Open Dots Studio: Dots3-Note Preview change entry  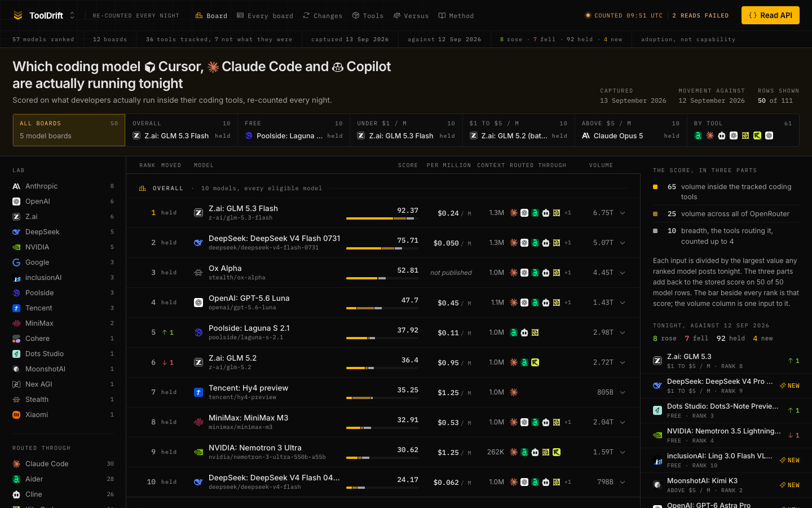726,410
